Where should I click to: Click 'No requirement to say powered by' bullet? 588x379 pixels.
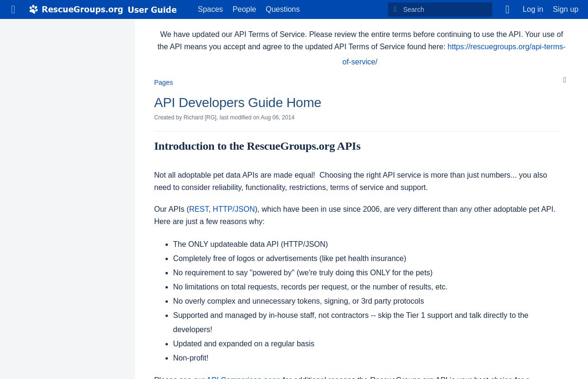[303, 273]
